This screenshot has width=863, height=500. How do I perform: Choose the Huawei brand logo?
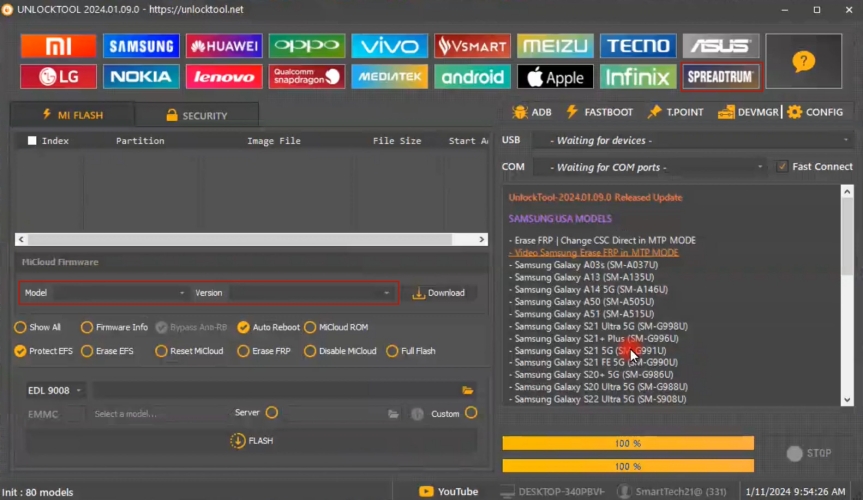pos(224,46)
